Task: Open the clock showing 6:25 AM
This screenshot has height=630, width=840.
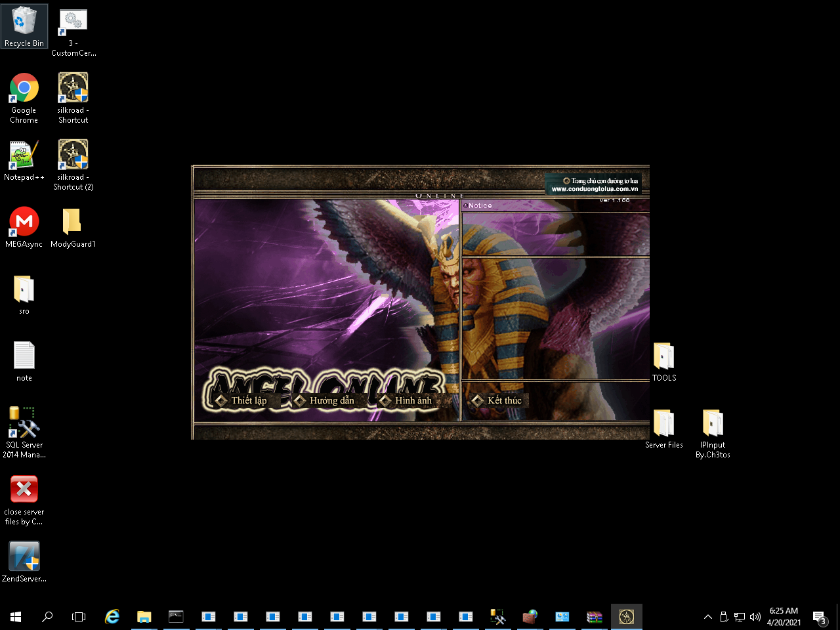Action: (784, 617)
